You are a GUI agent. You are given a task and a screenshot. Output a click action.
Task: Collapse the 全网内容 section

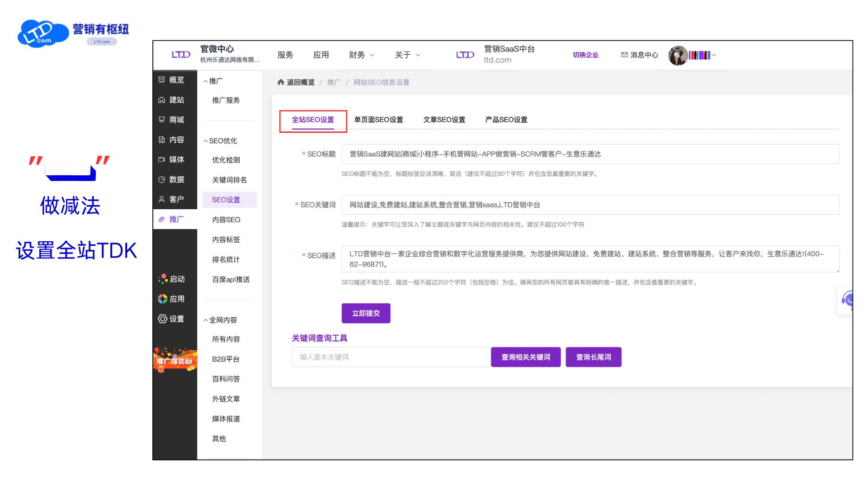(x=220, y=319)
